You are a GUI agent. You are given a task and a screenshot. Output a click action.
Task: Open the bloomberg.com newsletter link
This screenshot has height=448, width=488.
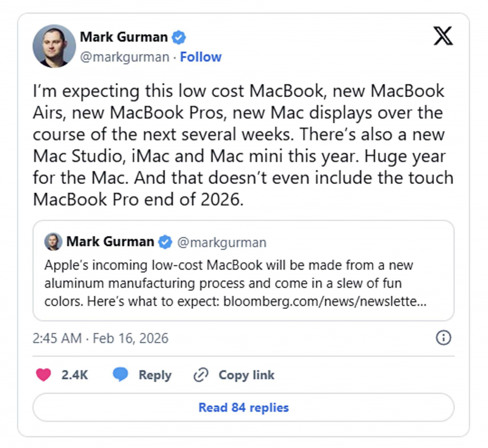click(x=325, y=302)
